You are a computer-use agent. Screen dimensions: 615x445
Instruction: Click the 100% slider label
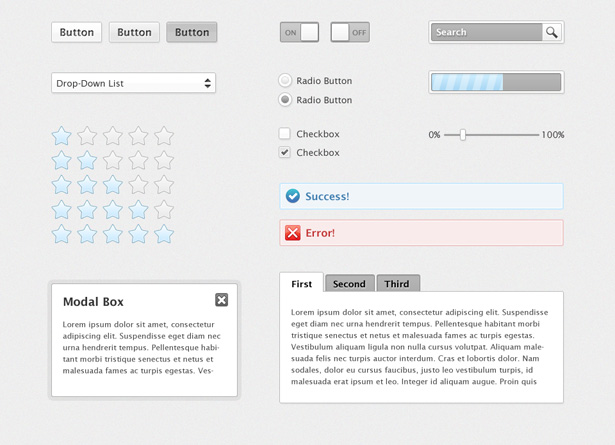click(x=553, y=135)
